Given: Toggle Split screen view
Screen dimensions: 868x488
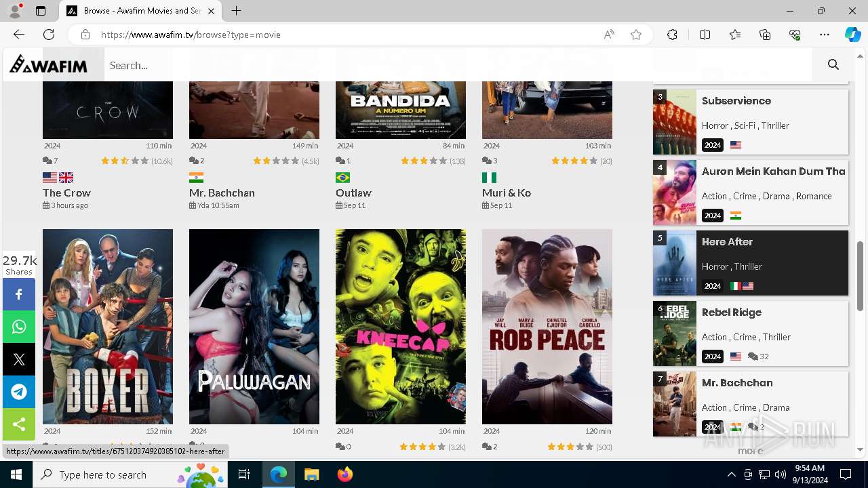Looking at the screenshot, I should click(x=705, y=35).
